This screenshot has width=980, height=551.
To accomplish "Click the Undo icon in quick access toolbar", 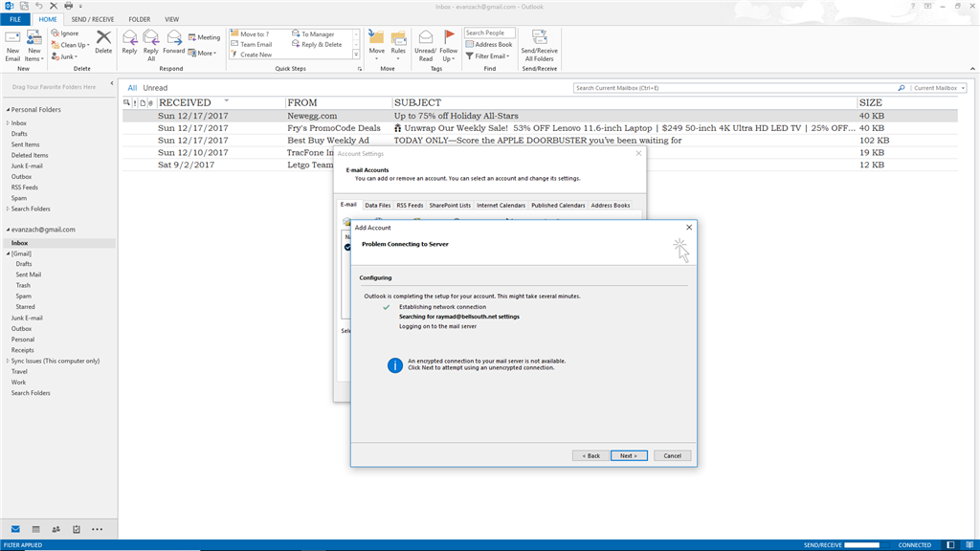I will click(38, 7).
